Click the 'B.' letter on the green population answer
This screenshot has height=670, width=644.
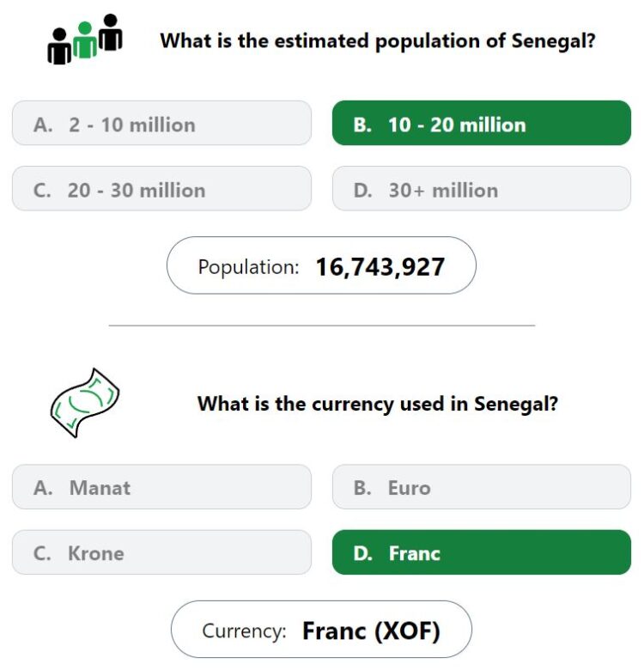[362, 125]
